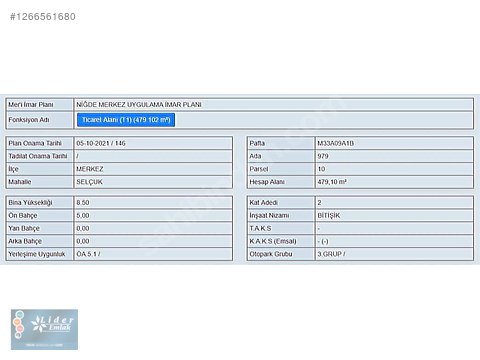Click the Ticaret Alanı (T1) blue button

126,120
